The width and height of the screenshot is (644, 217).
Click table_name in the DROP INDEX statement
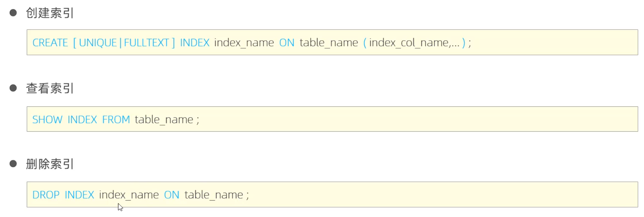coord(214,195)
